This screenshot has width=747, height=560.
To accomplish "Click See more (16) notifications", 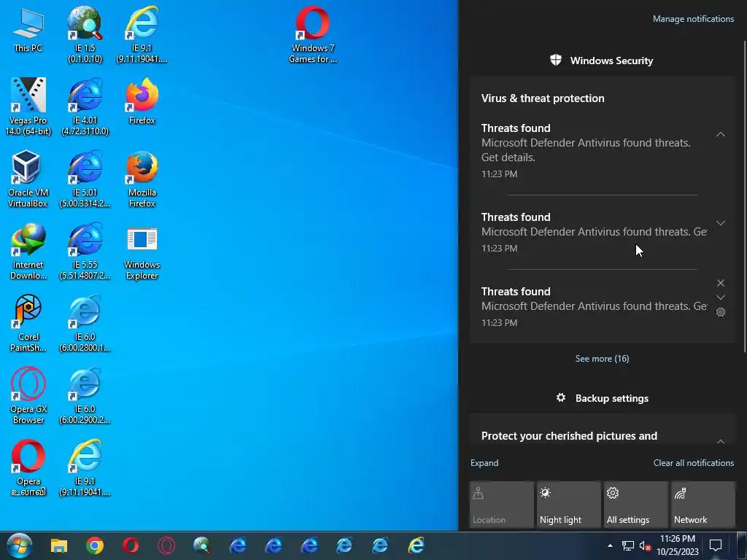I will pos(602,359).
